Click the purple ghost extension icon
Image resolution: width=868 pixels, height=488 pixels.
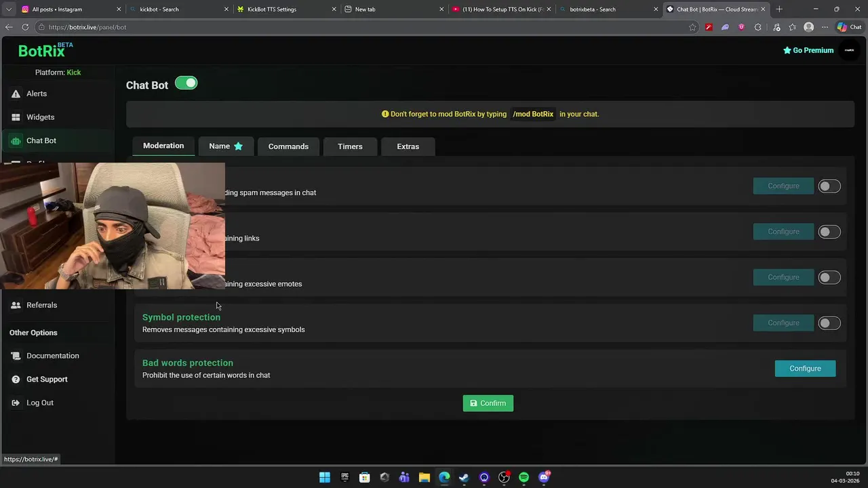[x=725, y=27]
